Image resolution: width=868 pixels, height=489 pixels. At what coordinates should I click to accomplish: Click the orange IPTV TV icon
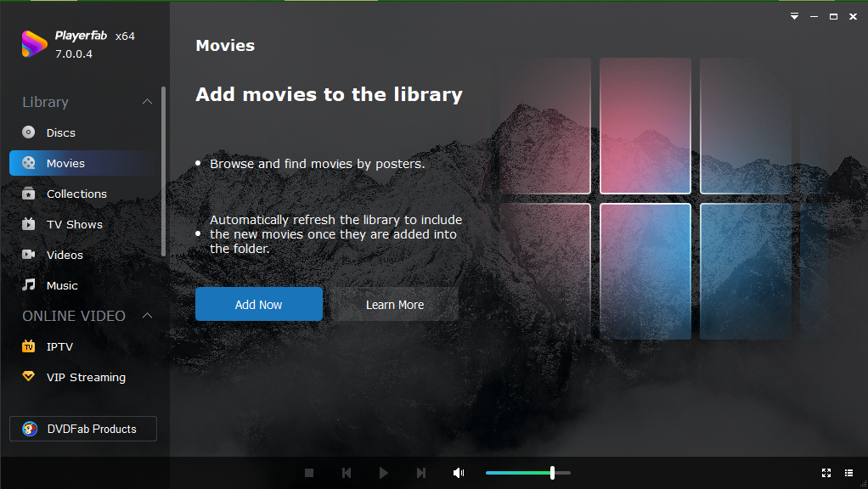point(28,346)
